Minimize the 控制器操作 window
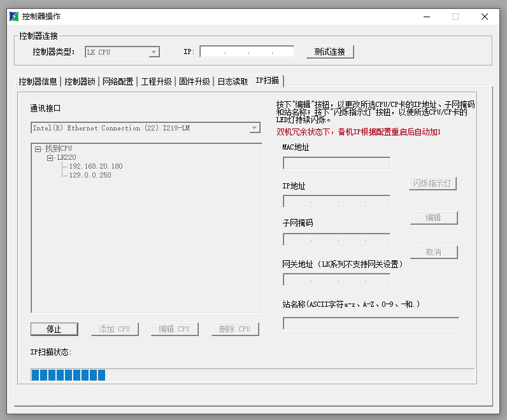The width and height of the screenshot is (507, 420). 427,17
